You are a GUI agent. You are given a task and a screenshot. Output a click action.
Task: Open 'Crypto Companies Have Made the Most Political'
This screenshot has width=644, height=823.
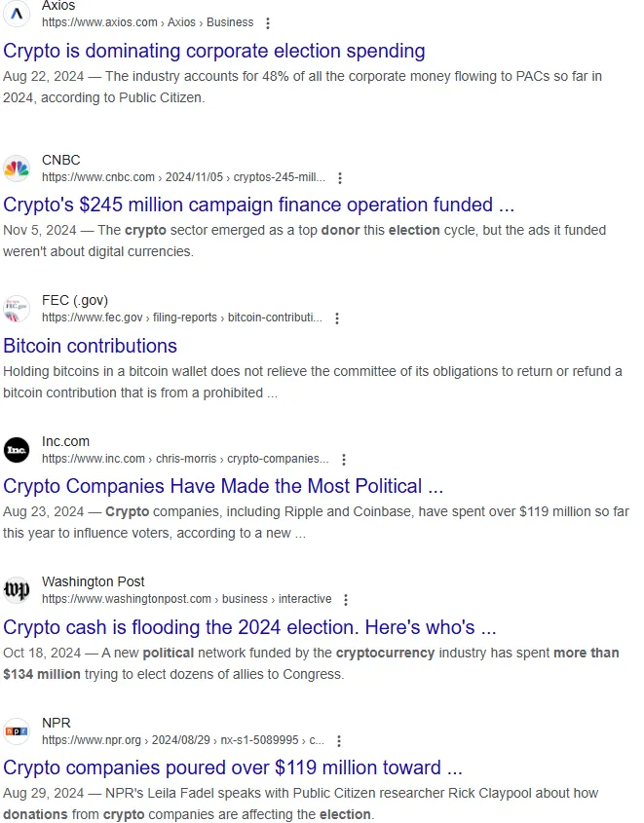(223, 486)
